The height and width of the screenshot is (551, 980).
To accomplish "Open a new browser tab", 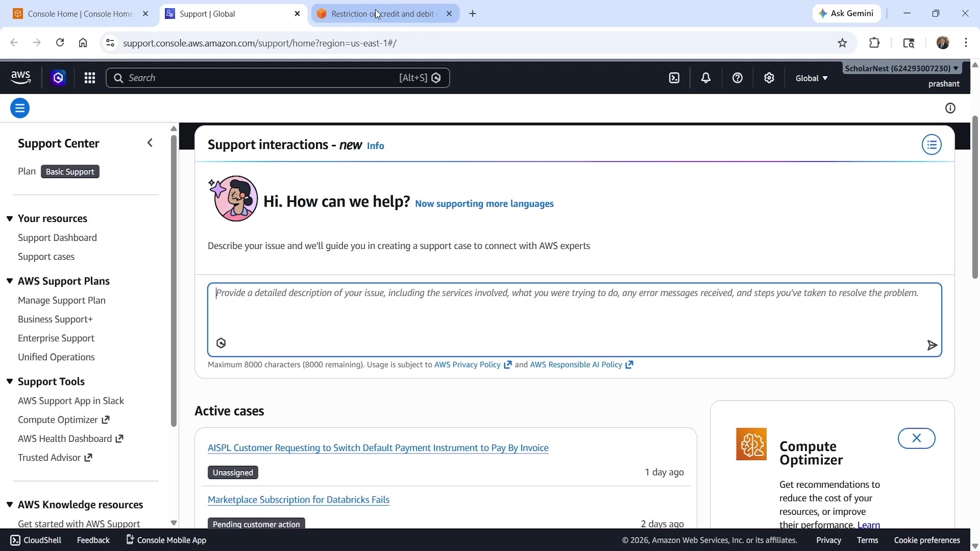I will click(473, 14).
